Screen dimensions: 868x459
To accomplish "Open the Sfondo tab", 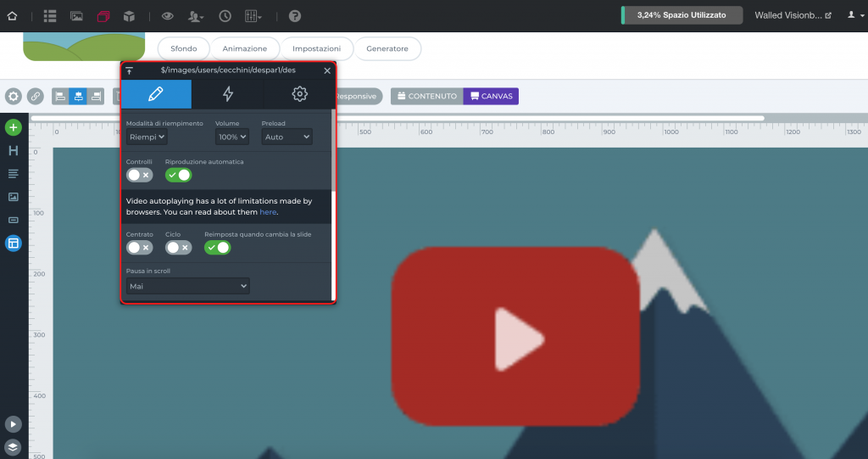I will (184, 48).
